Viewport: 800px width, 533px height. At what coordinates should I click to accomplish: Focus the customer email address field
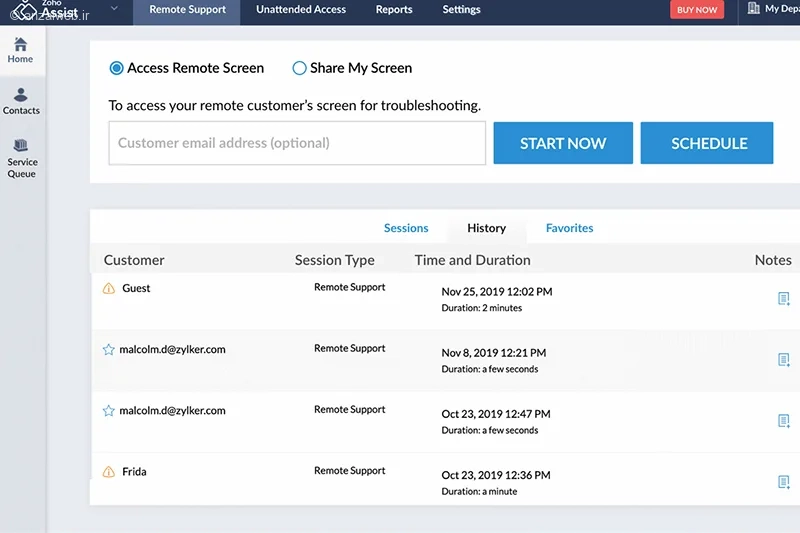coord(297,143)
